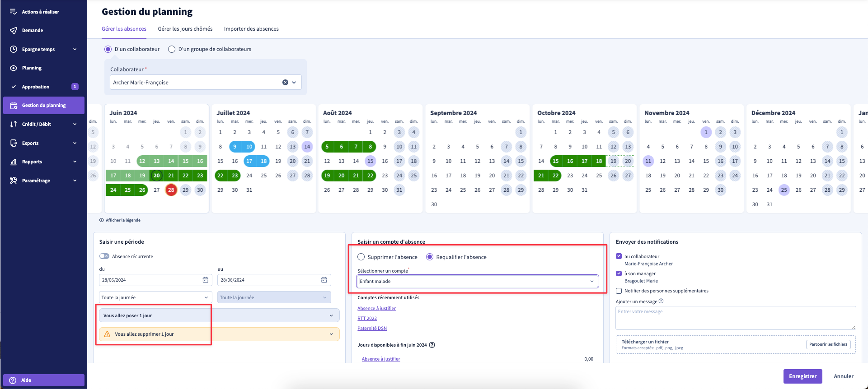The height and width of the screenshot is (389, 868).
Task: Select June 28 highlighted in red
Action: pyautogui.click(x=171, y=190)
